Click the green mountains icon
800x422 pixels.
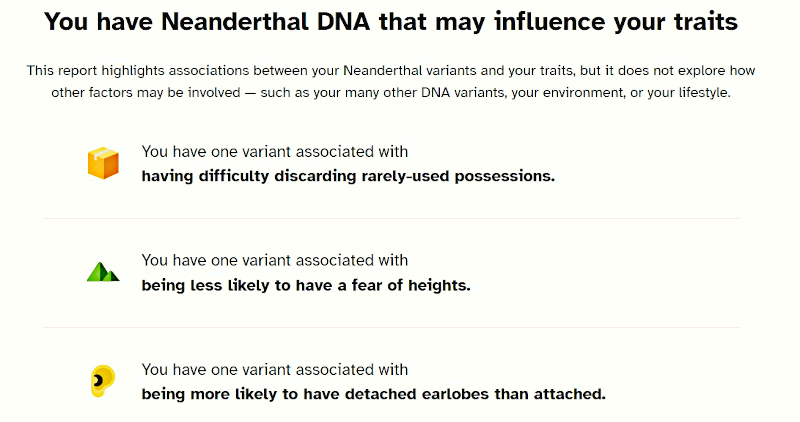pyautogui.click(x=103, y=271)
